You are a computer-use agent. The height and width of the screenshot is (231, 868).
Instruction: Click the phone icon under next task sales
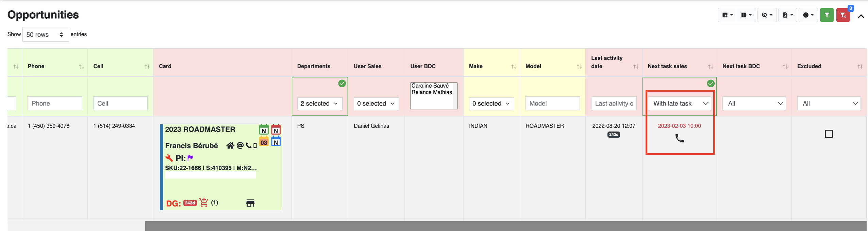(x=679, y=138)
